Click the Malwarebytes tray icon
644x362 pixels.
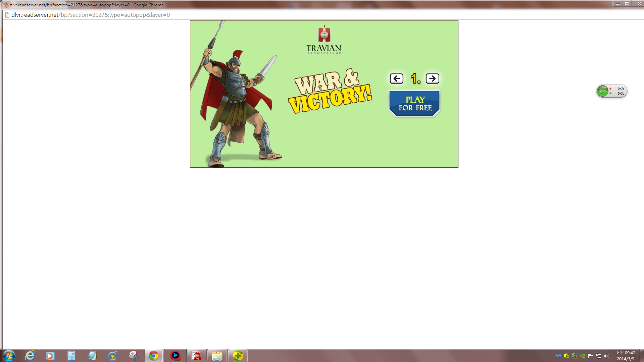(x=558, y=356)
